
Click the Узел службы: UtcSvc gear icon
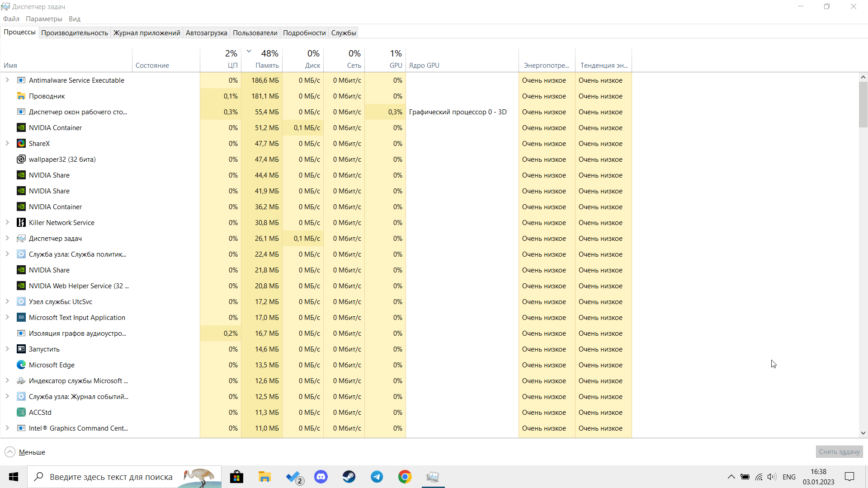[21, 302]
